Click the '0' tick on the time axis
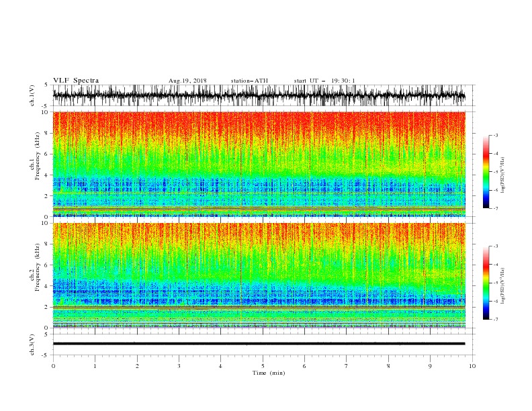Viewport: 532px width, 411px height. point(53,366)
